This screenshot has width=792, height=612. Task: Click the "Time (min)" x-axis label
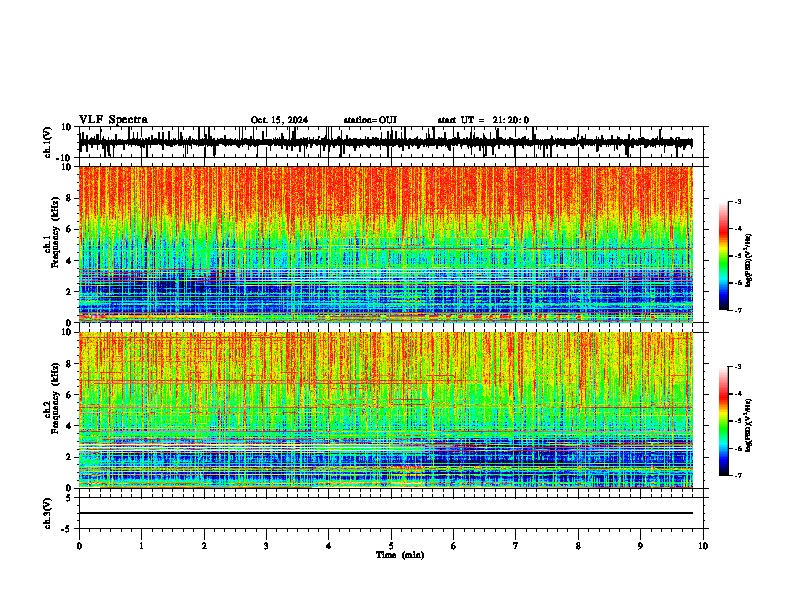(400, 555)
